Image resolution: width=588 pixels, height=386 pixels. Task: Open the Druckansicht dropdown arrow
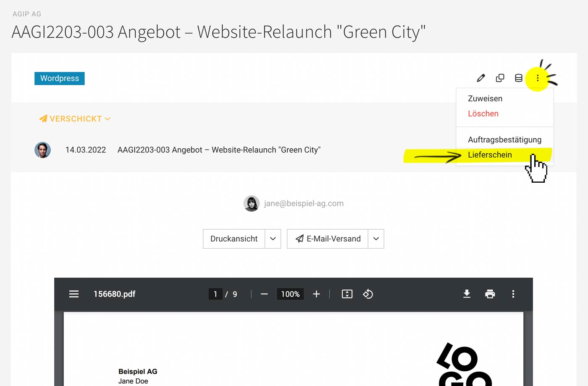point(273,239)
